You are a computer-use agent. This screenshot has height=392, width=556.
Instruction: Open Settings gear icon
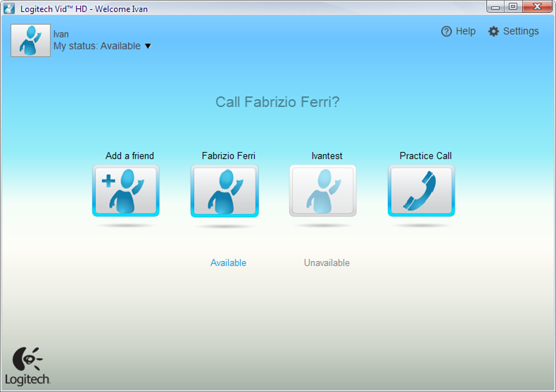point(494,32)
